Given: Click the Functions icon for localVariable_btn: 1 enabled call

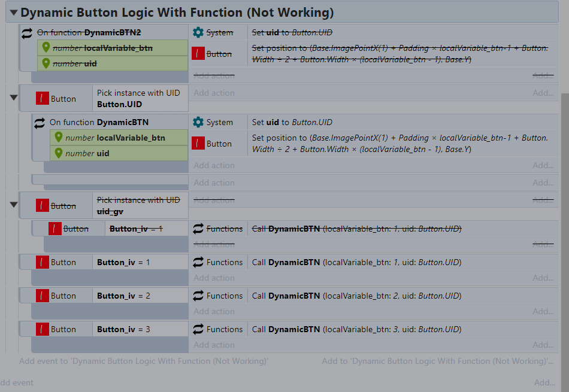Looking at the screenshot, I should [198, 262].
